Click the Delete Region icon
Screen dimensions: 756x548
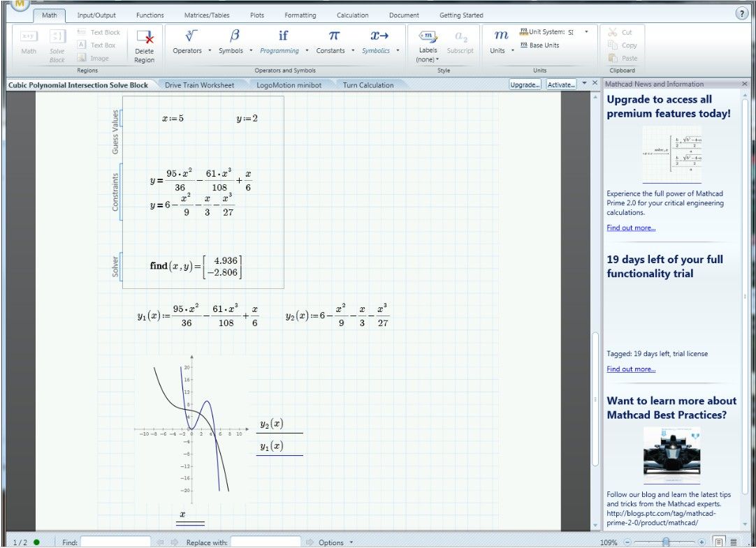click(x=145, y=38)
